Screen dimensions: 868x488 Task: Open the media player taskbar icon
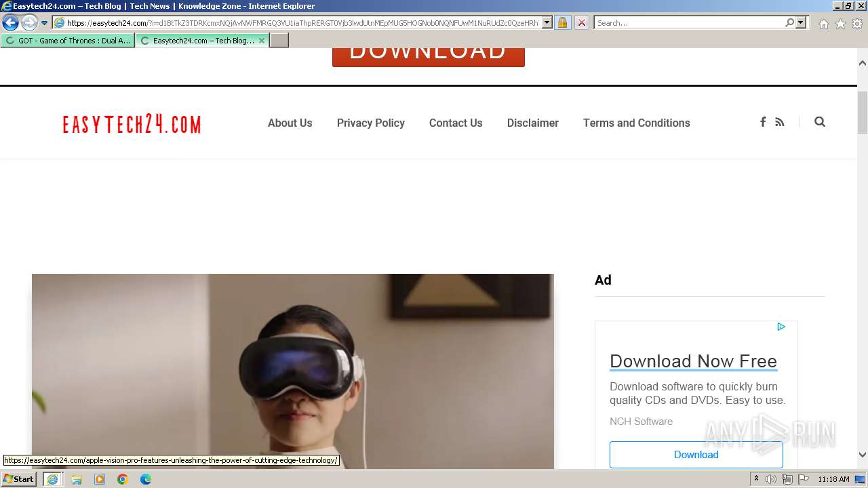coord(100,479)
